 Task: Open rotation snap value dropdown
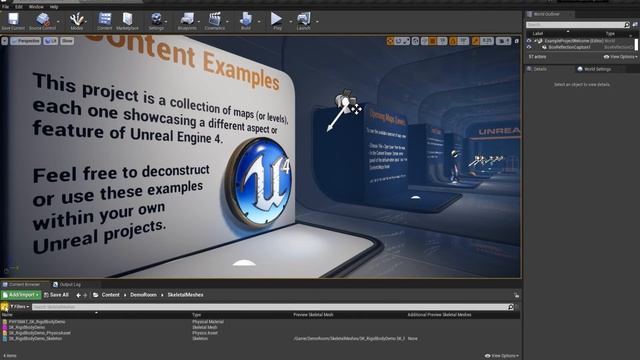pyautogui.click(x=463, y=41)
